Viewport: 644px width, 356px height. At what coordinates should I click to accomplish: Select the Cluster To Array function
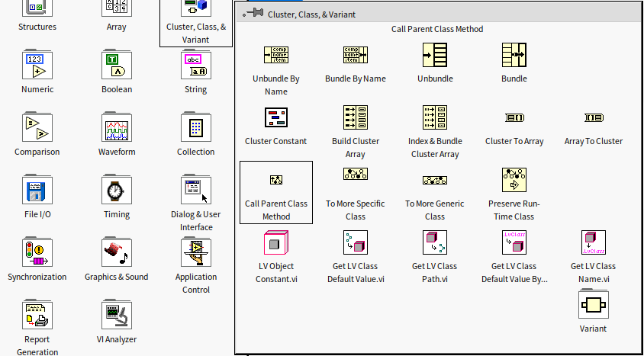(x=514, y=117)
